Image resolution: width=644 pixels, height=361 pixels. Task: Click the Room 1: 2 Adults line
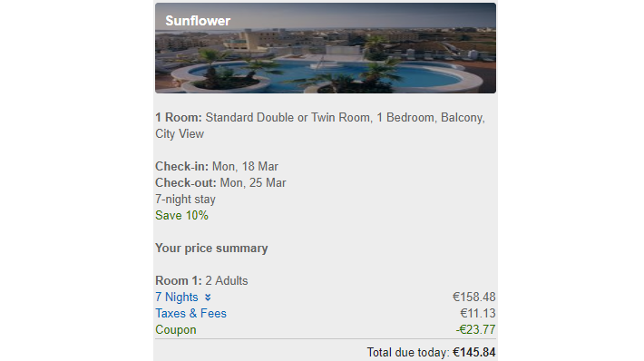(201, 280)
